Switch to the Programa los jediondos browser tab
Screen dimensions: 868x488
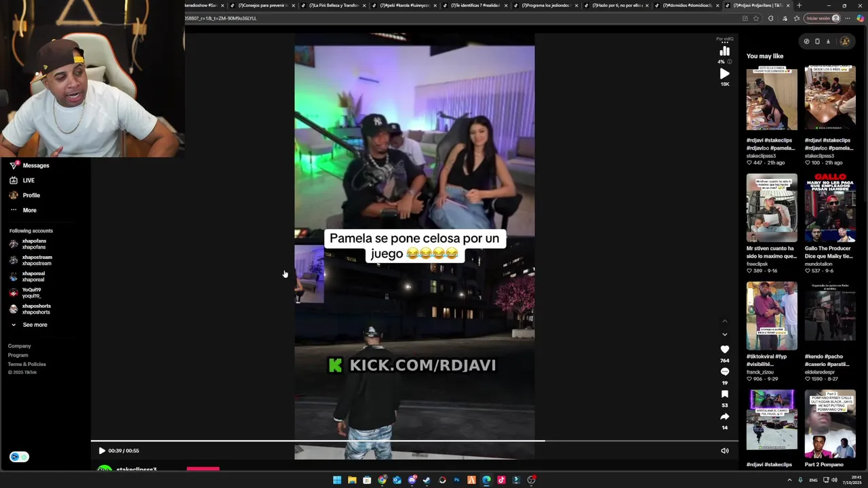click(546, 5)
